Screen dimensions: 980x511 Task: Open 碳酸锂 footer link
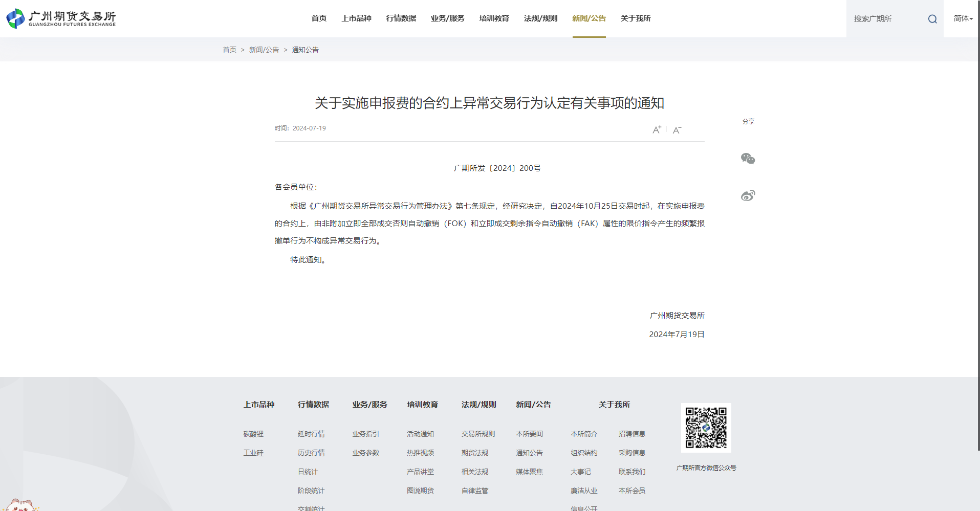(253, 434)
